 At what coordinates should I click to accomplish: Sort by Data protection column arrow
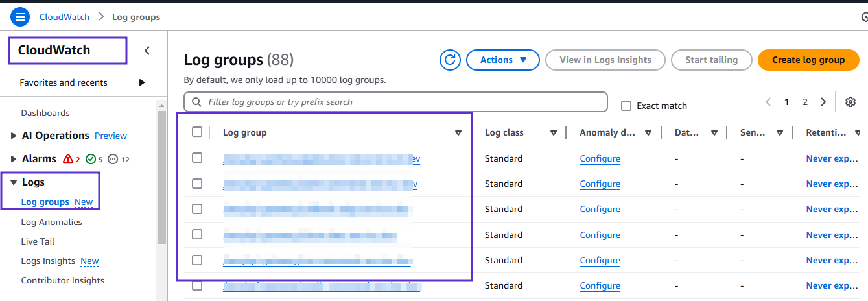point(714,133)
